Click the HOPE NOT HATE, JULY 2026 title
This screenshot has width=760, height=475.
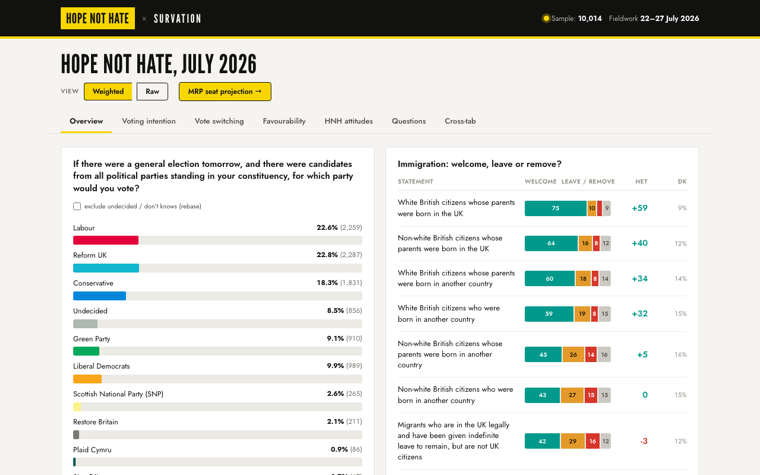(158, 64)
